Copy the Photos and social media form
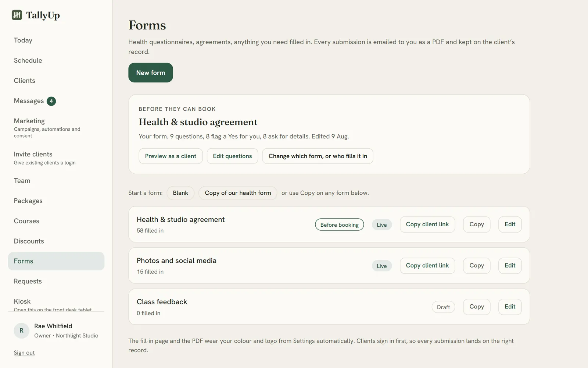Viewport: 588px width, 368px height. (477, 266)
